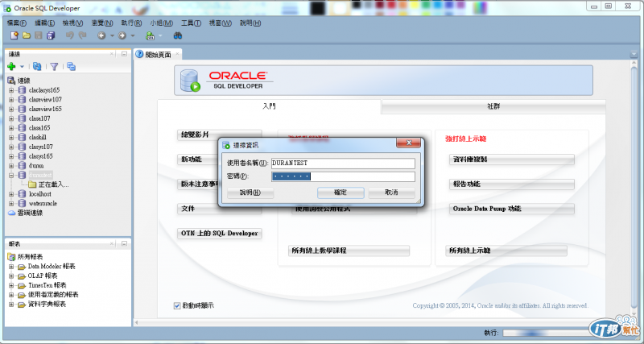Click the help icon on 開始頁面 tab

(139, 54)
